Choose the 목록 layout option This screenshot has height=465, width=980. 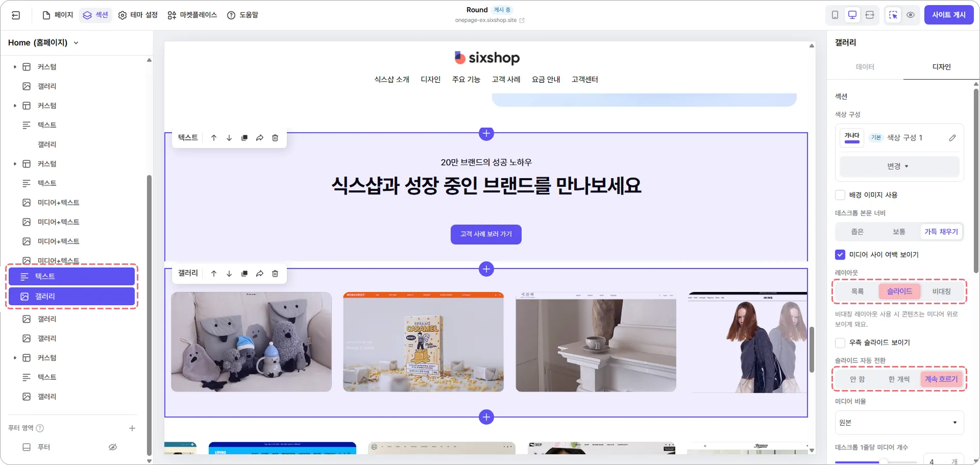pyautogui.click(x=857, y=291)
